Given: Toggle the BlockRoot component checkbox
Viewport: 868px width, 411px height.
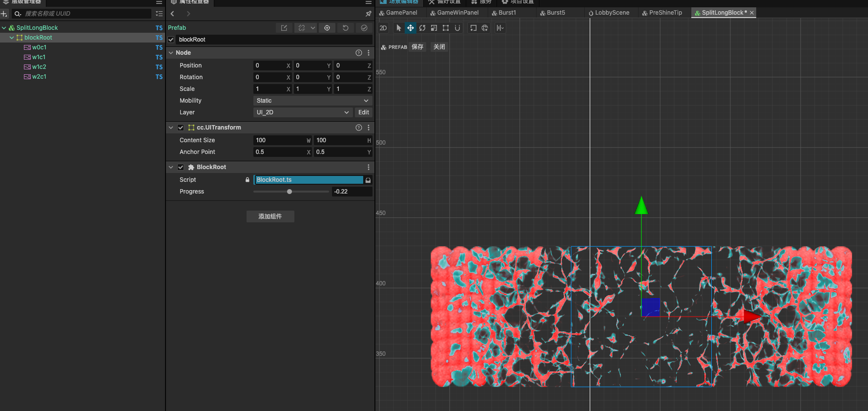Looking at the screenshot, I should coord(181,167).
